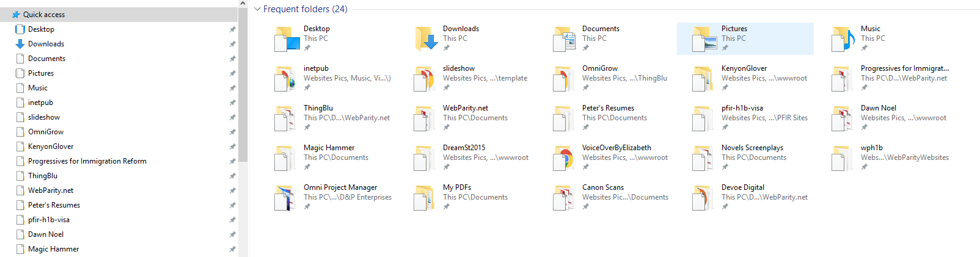Click the 'This PC\...\D&P Enterprises' path text
The height and width of the screenshot is (257, 980).
click(x=348, y=197)
